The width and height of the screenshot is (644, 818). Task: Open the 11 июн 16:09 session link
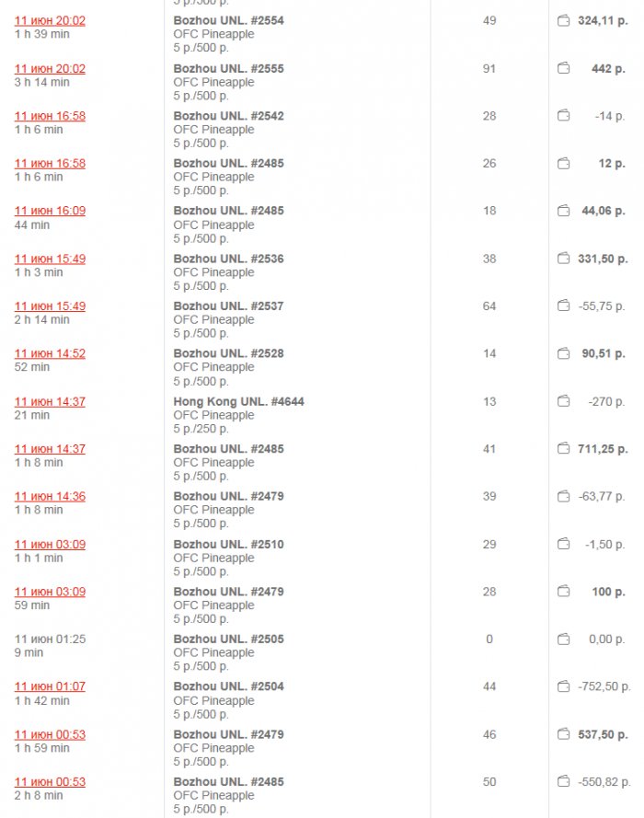pos(50,211)
